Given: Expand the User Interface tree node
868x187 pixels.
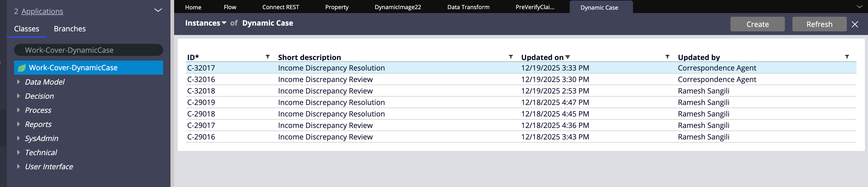Looking at the screenshot, I should (x=19, y=166).
